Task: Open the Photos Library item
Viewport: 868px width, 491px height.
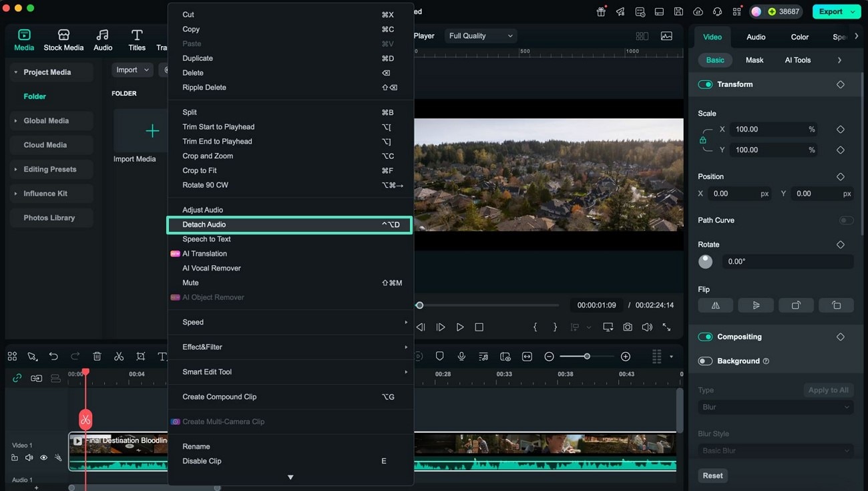Action: [x=51, y=218]
